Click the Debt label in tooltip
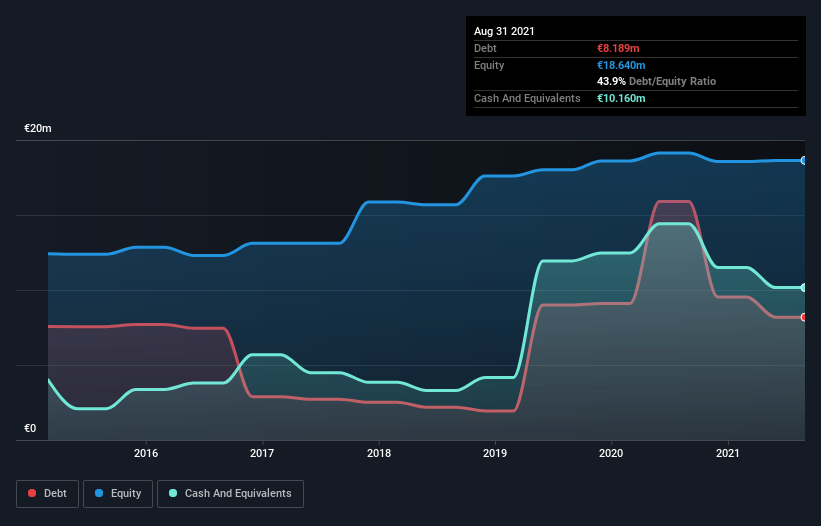Viewport: 821px width, 526px height. pyautogui.click(x=485, y=48)
